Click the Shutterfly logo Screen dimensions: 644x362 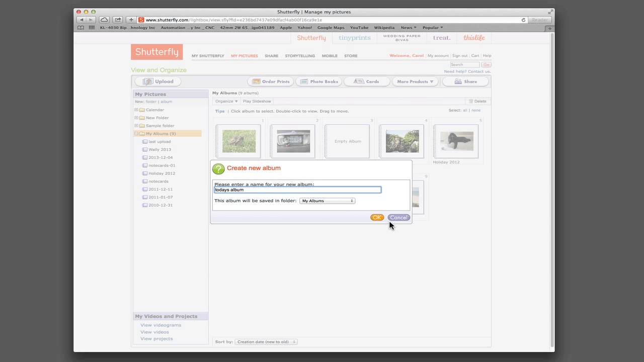click(x=156, y=52)
